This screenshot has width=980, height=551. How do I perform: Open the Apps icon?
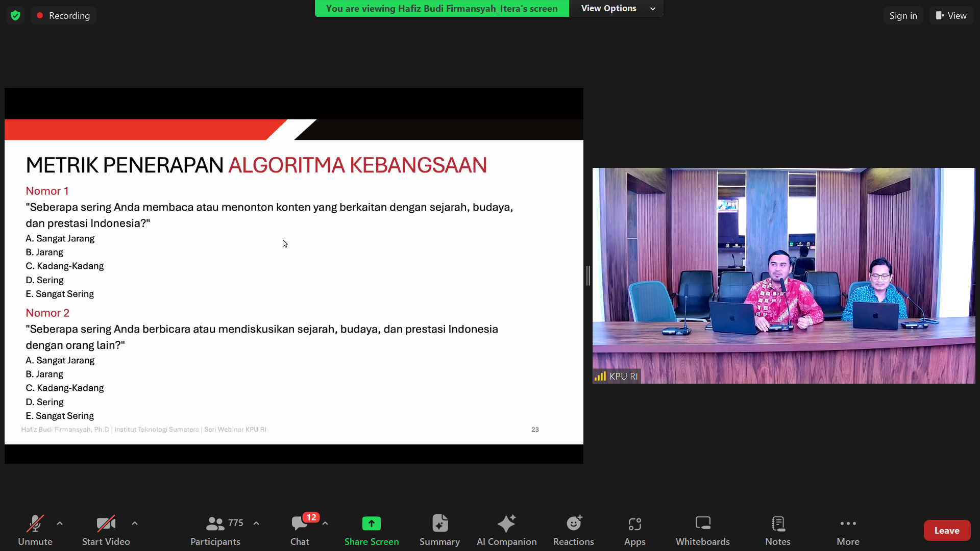pyautogui.click(x=634, y=524)
